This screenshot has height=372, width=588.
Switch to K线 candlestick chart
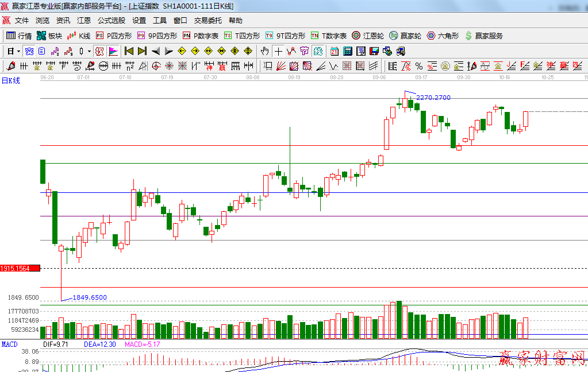[x=79, y=36]
